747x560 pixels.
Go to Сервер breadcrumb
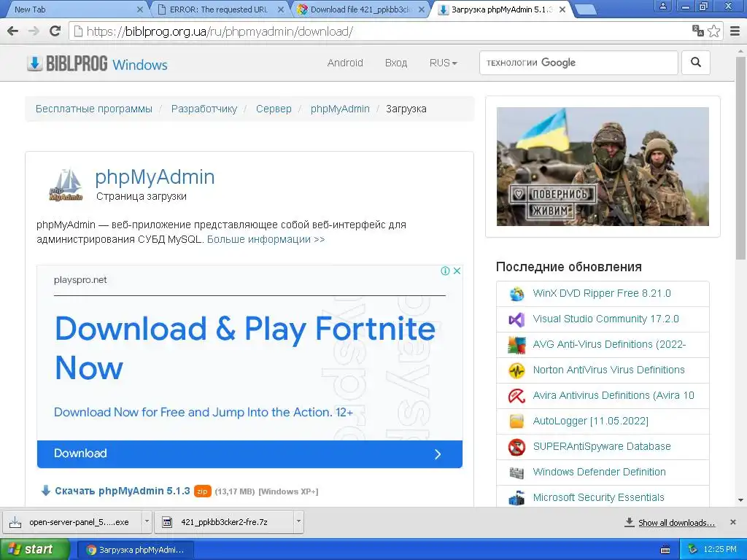click(274, 109)
